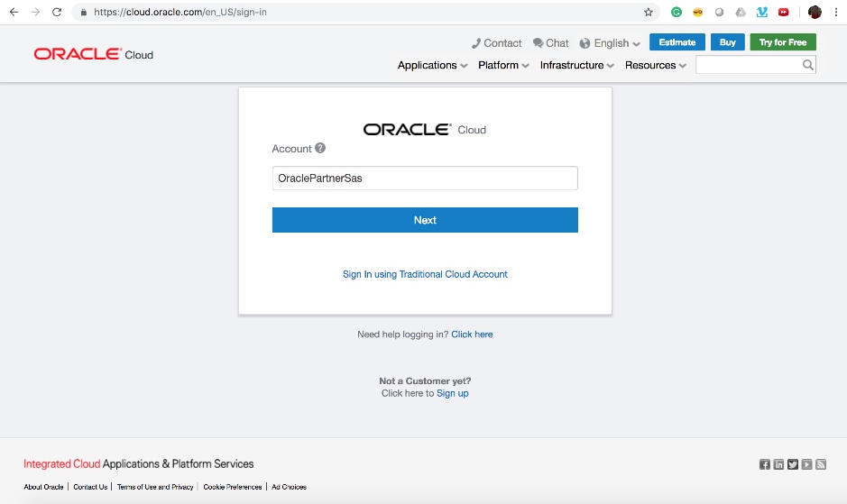The image size is (847, 504).
Task: Open Oracle LinkedIn page icon
Action: pos(778,464)
